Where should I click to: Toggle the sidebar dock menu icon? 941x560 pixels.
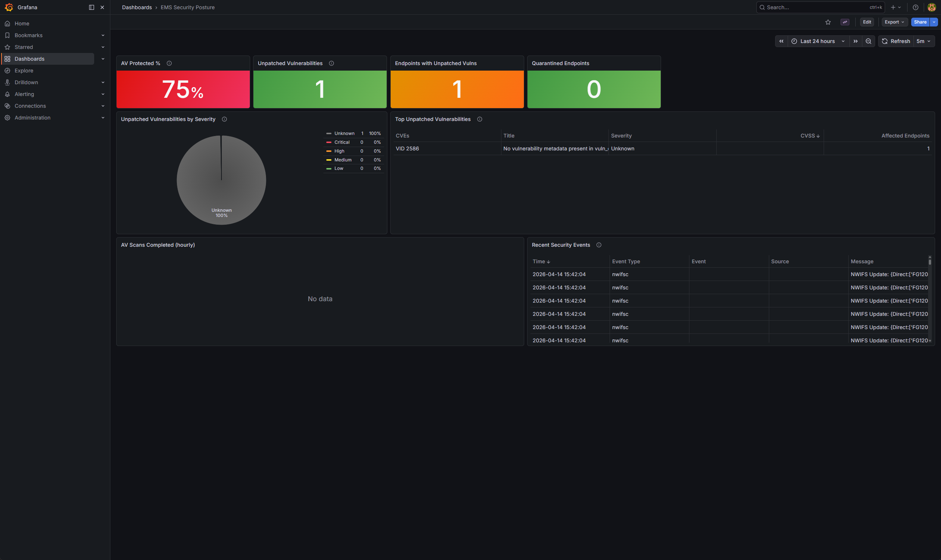click(x=91, y=7)
